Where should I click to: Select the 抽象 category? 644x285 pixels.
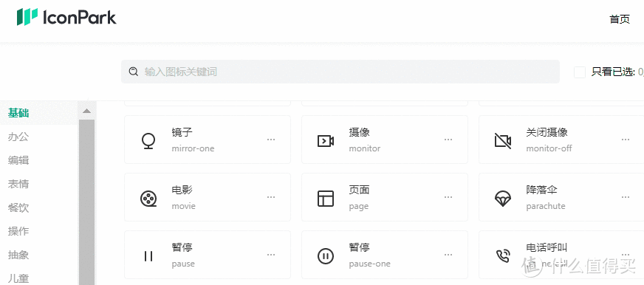click(18, 255)
